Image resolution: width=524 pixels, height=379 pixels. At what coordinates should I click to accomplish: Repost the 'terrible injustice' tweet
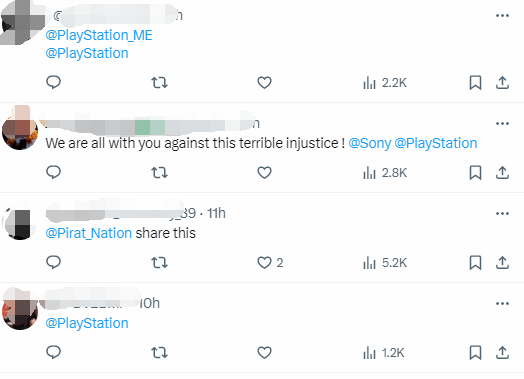tap(159, 173)
